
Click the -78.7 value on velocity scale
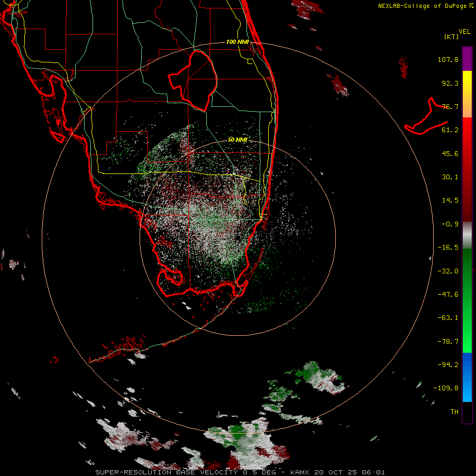coord(448,342)
